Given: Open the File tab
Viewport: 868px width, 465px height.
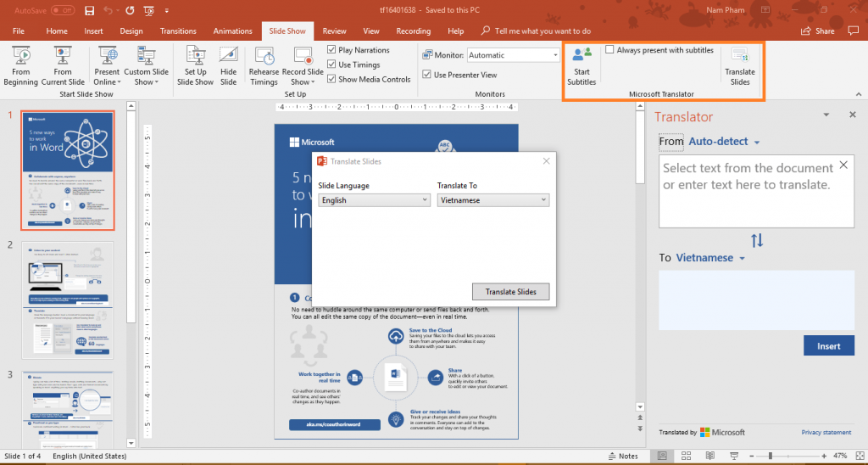Looking at the screenshot, I should (19, 31).
